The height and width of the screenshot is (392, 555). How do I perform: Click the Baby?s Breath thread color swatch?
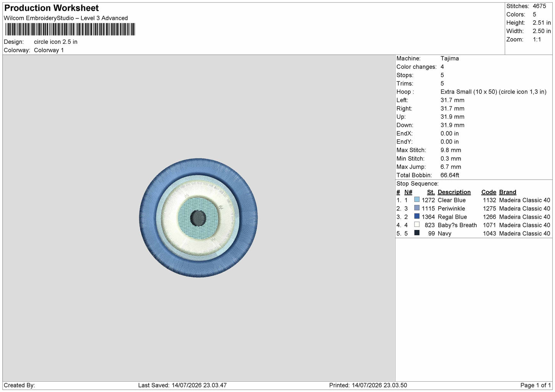click(x=417, y=225)
